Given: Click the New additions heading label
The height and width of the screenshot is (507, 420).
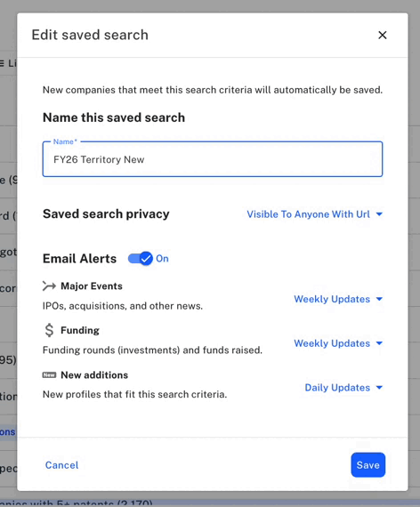Looking at the screenshot, I should pos(94,375).
